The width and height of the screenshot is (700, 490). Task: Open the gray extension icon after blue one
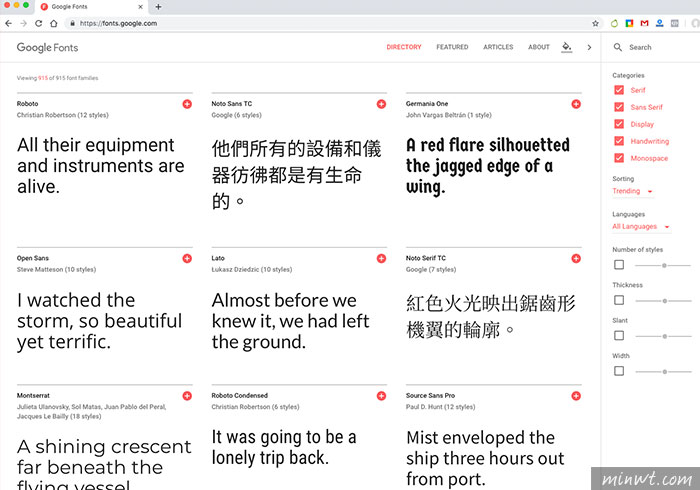pos(675,23)
